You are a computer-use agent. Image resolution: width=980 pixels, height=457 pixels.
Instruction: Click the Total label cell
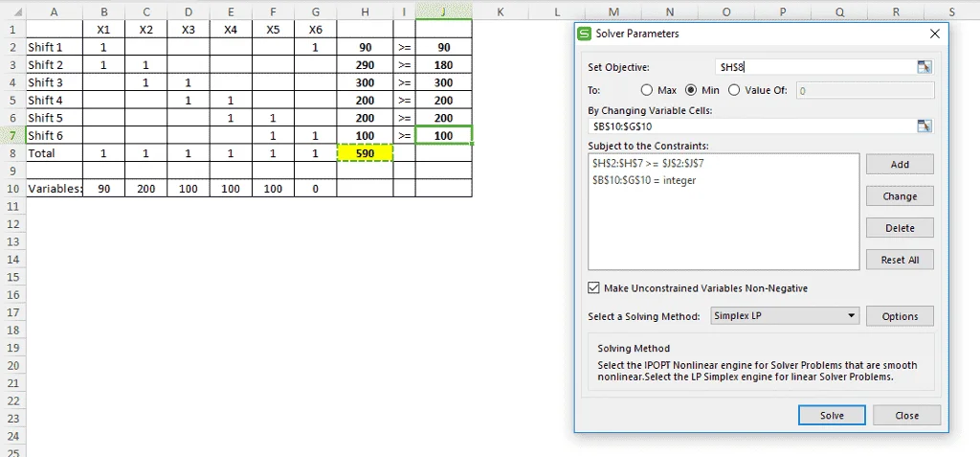click(55, 152)
